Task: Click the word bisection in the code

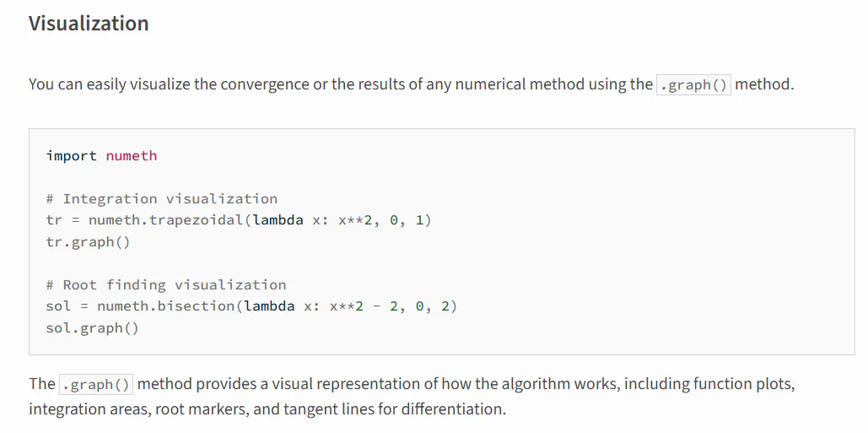Action: pyautogui.click(x=196, y=306)
